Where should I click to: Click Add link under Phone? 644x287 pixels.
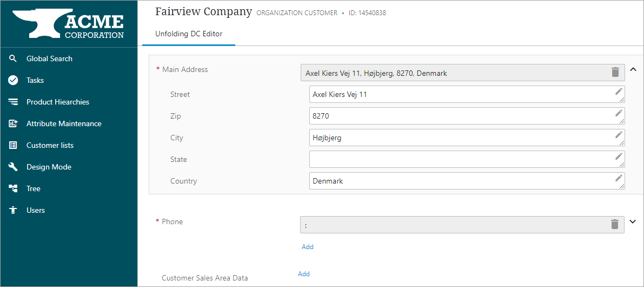pos(308,247)
